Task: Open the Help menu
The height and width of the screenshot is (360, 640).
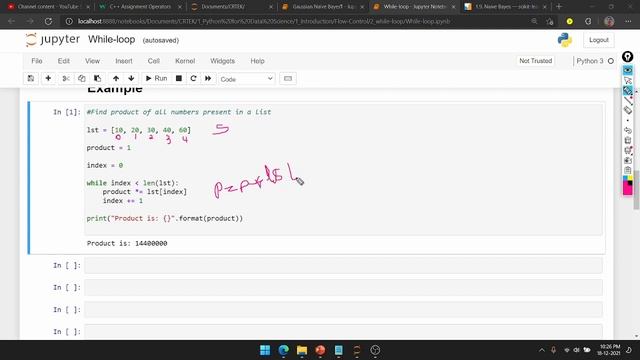Action: (257, 61)
